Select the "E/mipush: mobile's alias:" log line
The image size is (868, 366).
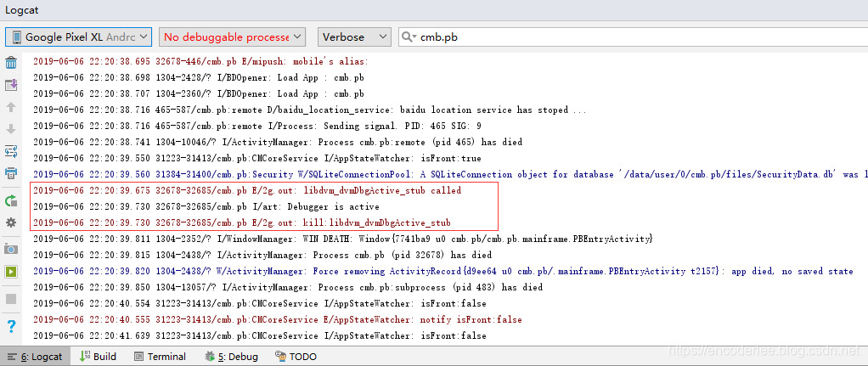[x=200, y=61]
